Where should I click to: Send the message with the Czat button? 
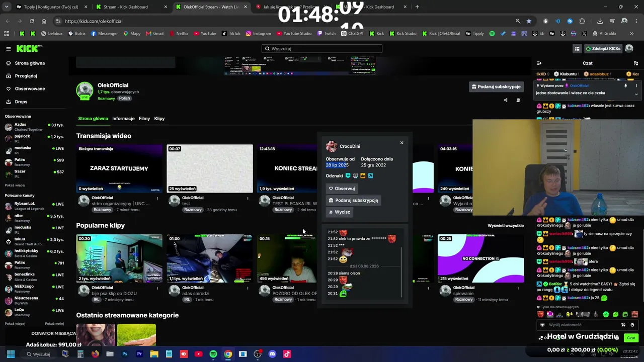(x=631, y=338)
